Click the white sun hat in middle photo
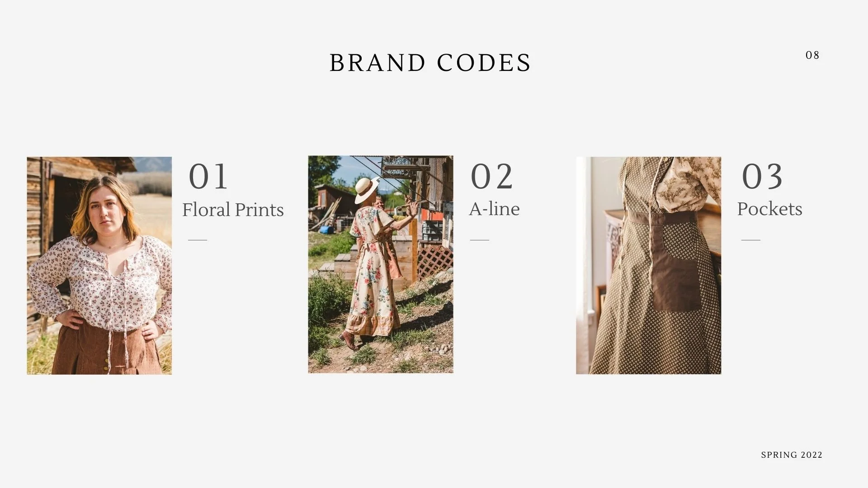The width and height of the screenshot is (868, 488). [x=367, y=190]
